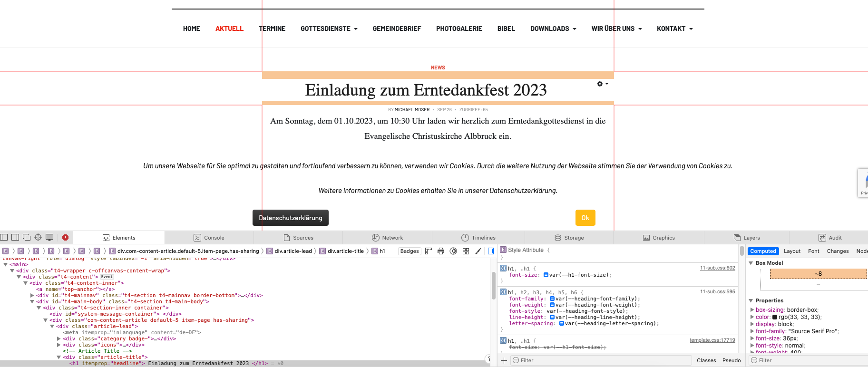Open the device settings monitor icon

[49, 237]
